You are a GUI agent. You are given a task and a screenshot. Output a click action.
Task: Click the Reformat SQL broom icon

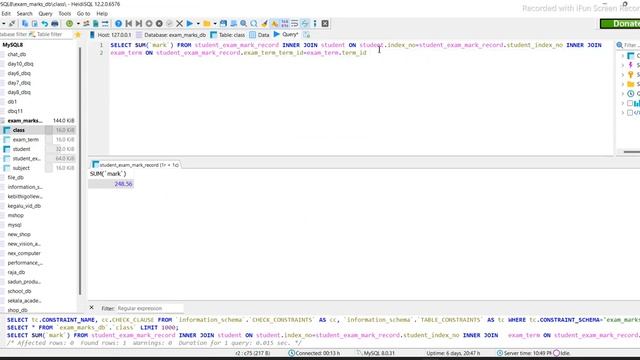coord(264,24)
